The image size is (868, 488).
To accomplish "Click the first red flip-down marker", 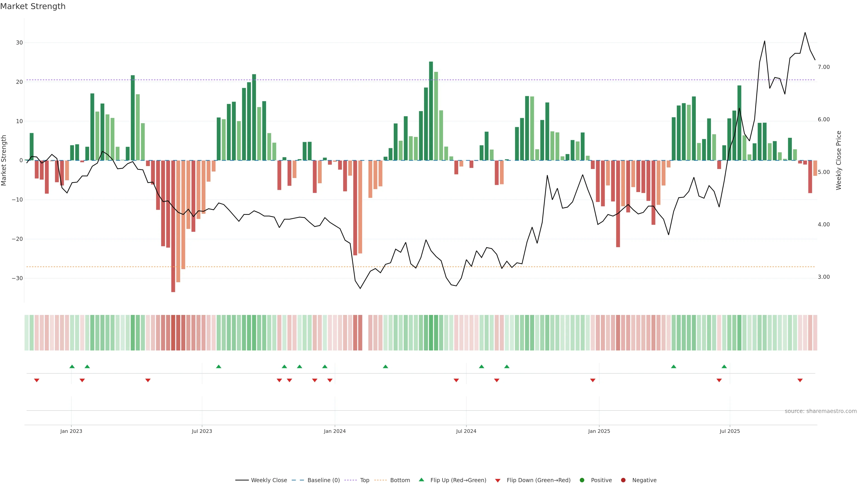I will coord(37,380).
